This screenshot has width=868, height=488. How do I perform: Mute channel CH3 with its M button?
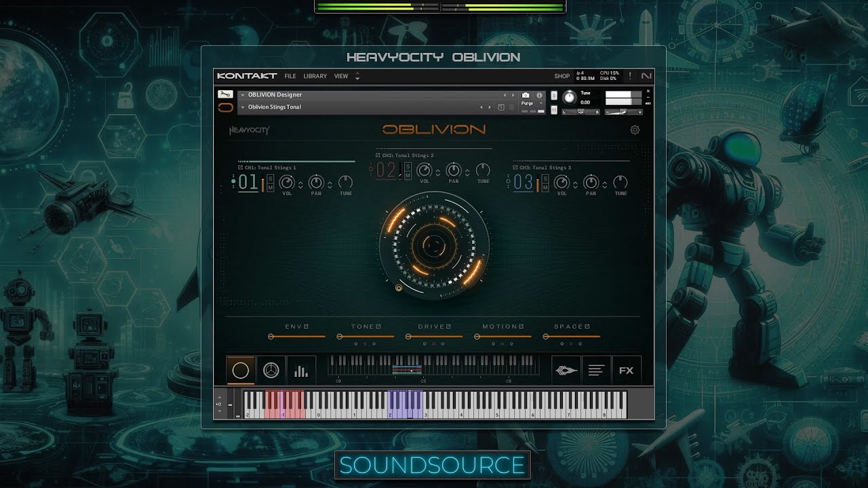545,187
